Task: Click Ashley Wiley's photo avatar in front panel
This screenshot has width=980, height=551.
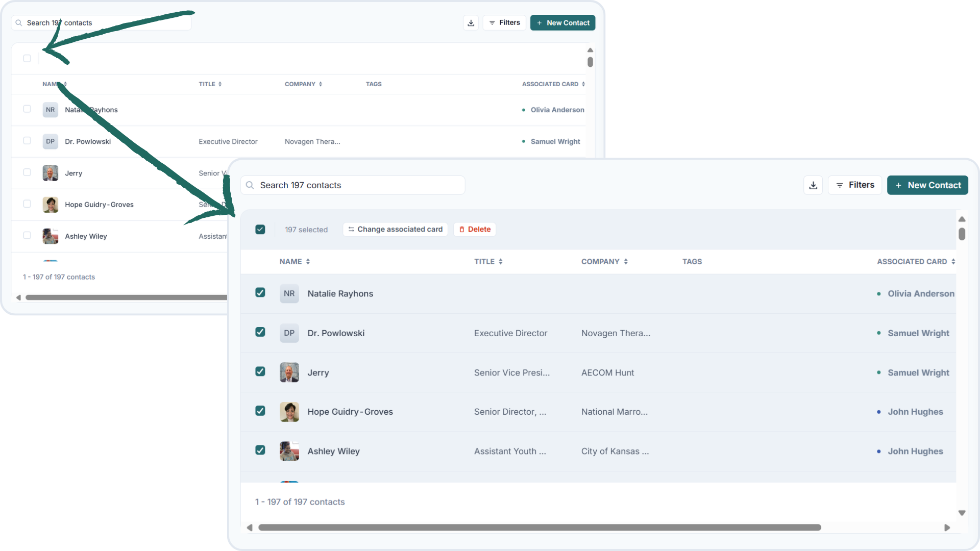Action: tap(289, 451)
